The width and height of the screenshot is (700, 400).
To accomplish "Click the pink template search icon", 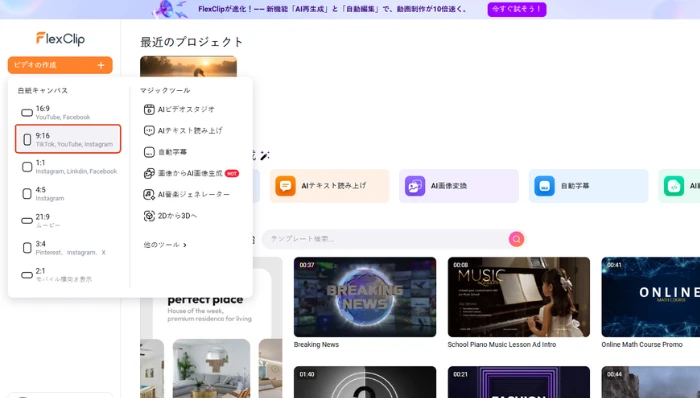I will [x=516, y=239].
